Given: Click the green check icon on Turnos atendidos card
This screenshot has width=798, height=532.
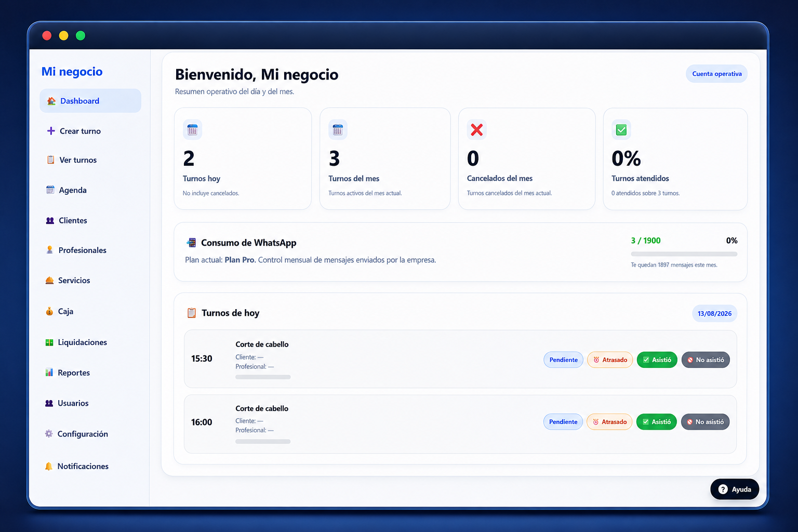Looking at the screenshot, I should point(621,130).
